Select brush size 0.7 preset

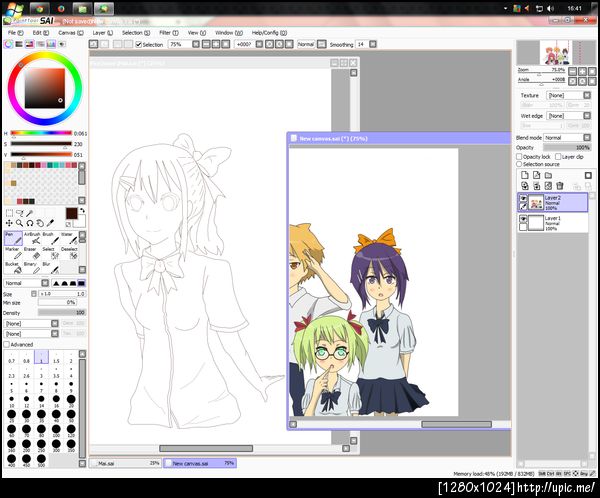coord(11,358)
